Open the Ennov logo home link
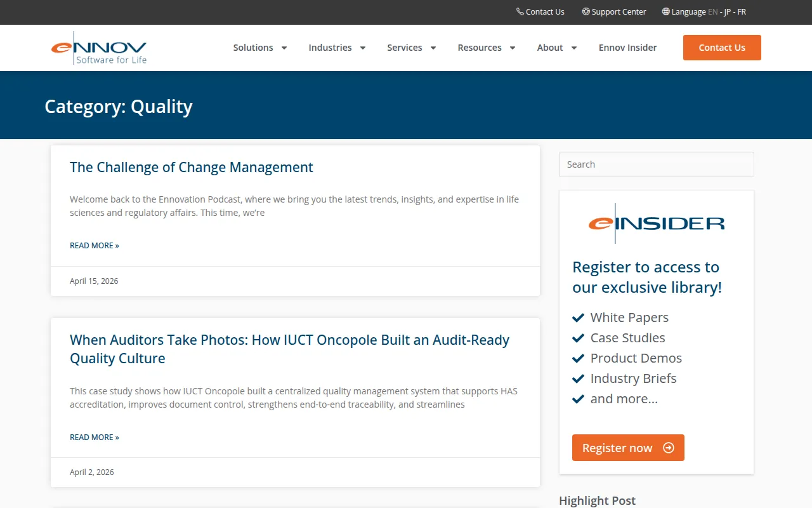This screenshot has width=812, height=508. click(x=99, y=48)
